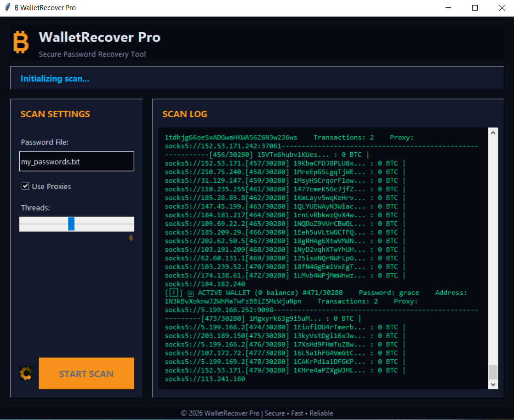The width and height of the screenshot is (514, 420).
Task: Close the WalletRecover Pro window
Action: tap(501, 8)
